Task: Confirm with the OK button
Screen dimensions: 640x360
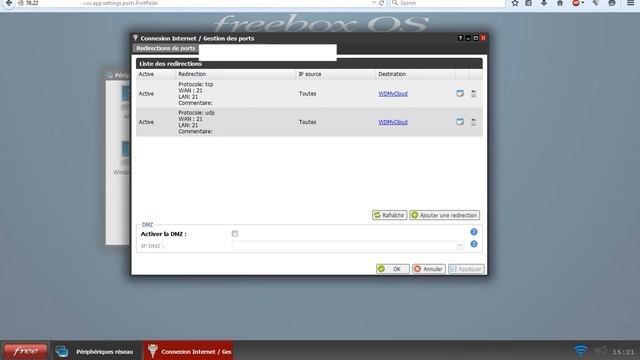Action: pos(392,269)
